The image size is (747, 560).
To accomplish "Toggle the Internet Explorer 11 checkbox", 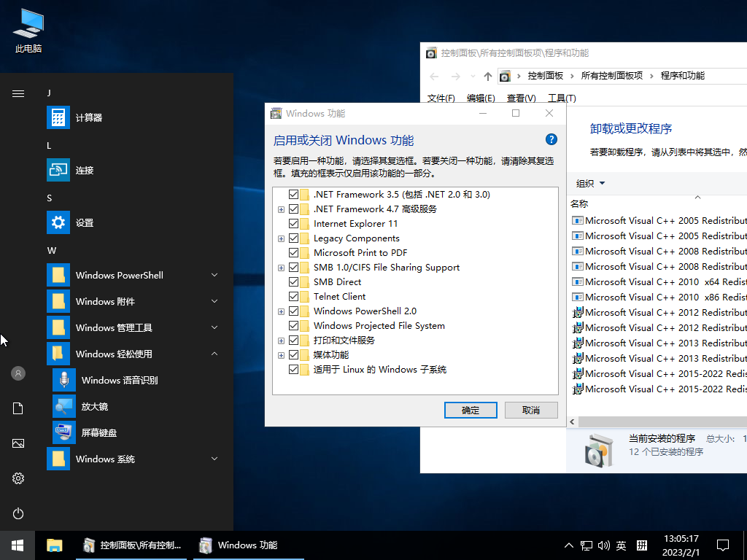I will pos(294,224).
